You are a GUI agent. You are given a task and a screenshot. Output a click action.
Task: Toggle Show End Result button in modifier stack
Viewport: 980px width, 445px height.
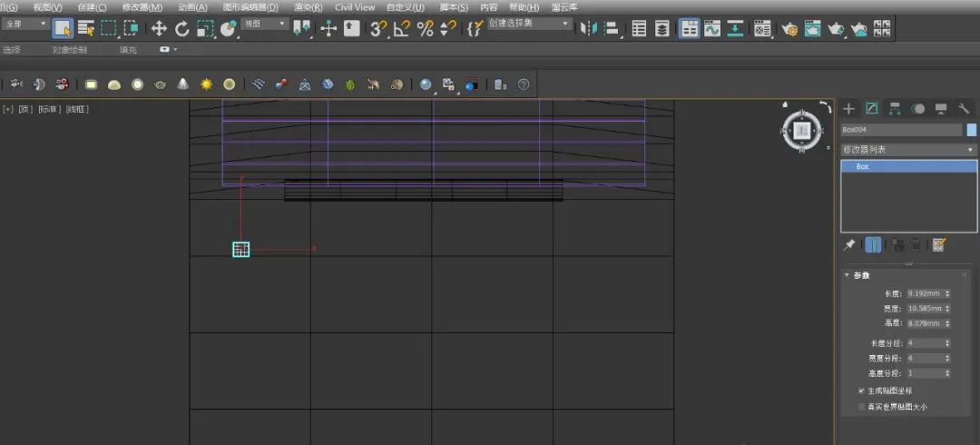(874, 244)
